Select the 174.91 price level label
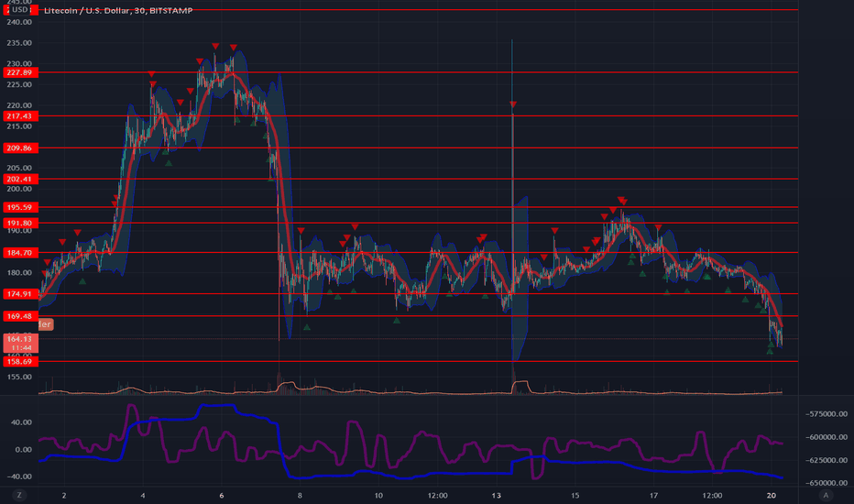The height and width of the screenshot is (504, 854). [x=19, y=294]
